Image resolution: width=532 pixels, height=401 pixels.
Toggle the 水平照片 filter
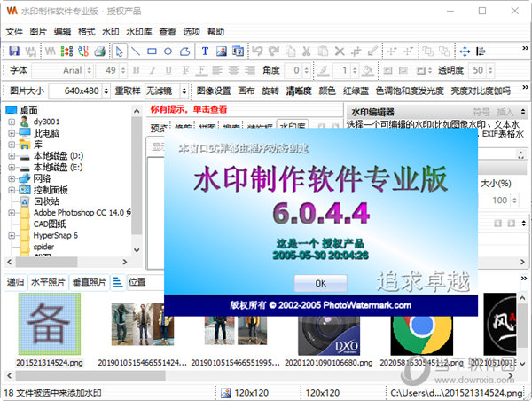pyautogui.click(x=48, y=282)
